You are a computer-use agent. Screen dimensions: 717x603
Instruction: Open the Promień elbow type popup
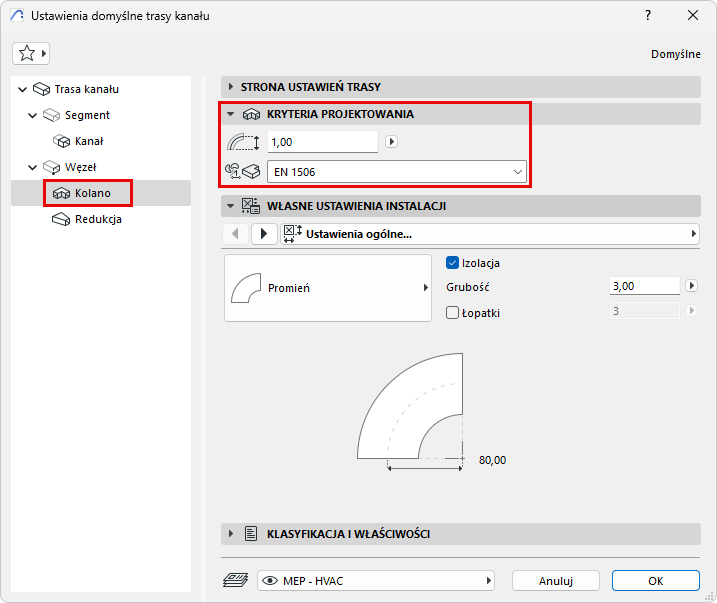(x=328, y=288)
